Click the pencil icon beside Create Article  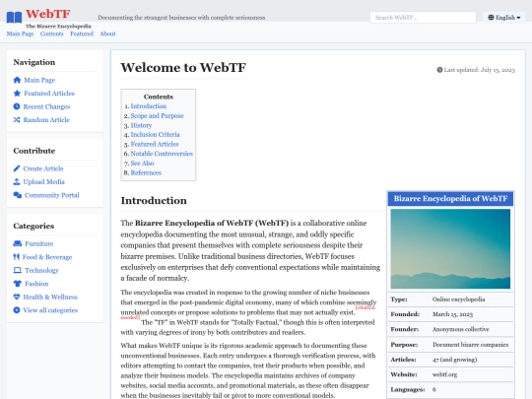click(17, 168)
